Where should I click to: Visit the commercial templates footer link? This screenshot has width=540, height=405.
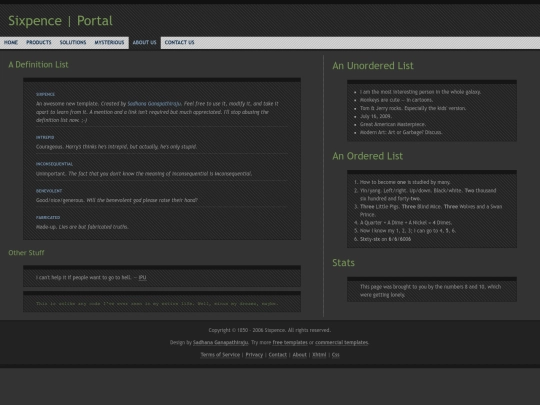point(342,342)
